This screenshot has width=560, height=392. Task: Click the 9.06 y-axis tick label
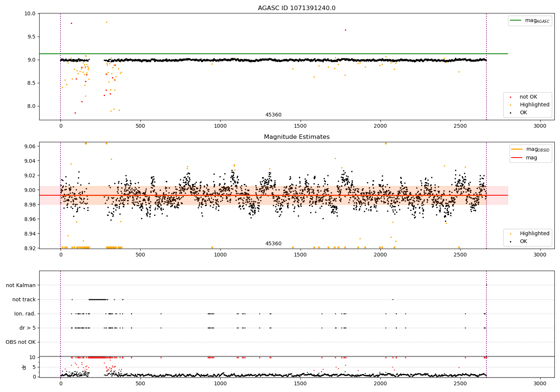pyautogui.click(x=29, y=146)
